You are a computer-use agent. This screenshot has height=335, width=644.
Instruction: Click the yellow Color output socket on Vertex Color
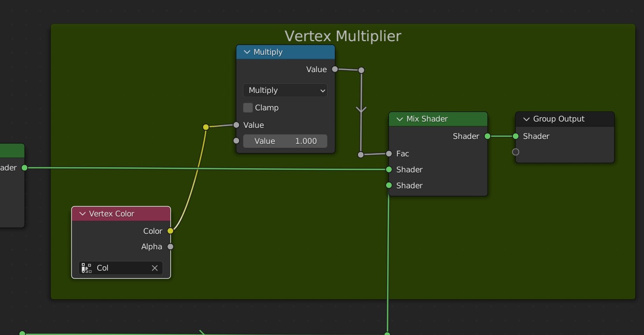pos(170,231)
